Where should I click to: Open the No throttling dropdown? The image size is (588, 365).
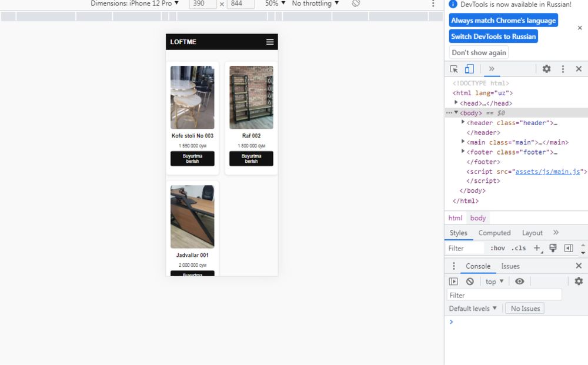point(316,4)
